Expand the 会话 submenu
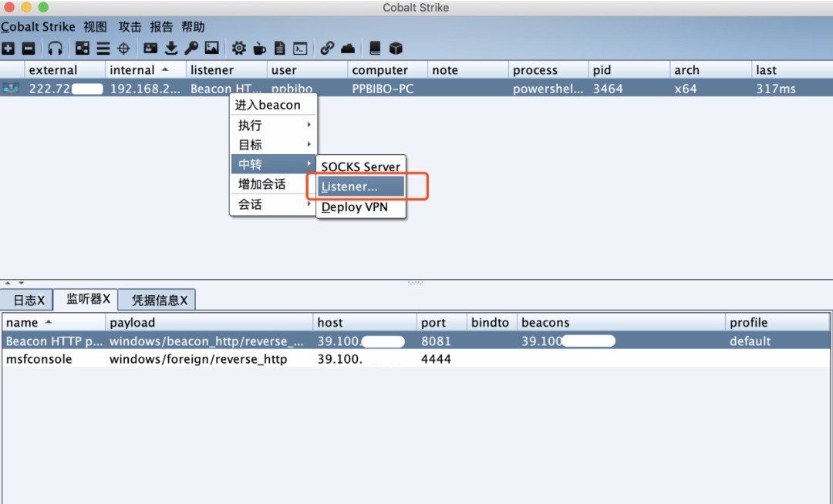The height and width of the screenshot is (504, 833). point(273,204)
